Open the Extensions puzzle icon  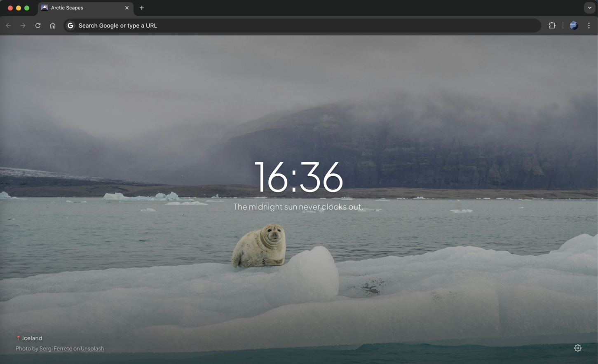(552, 26)
